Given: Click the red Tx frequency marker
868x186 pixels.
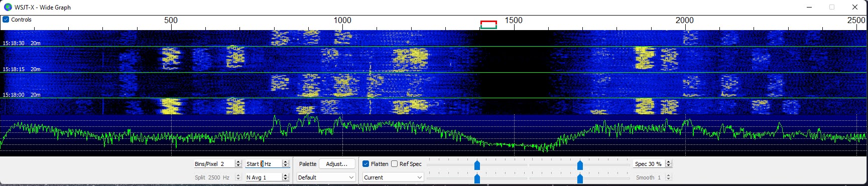Looking at the screenshot, I should 488,23.
